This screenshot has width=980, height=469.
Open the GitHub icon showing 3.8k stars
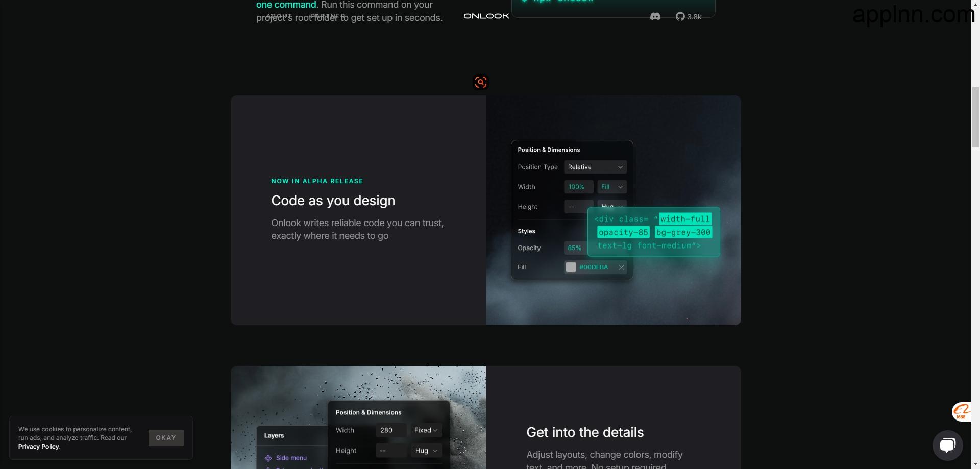pyautogui.click(x=689, y=17)
